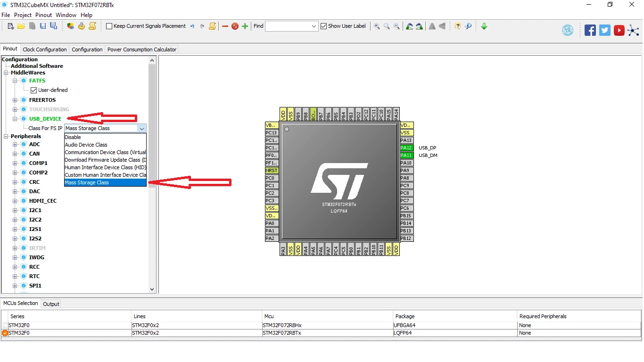Viewport: 644px width, 362px height.
Task: Click the Save As toolbar icon
Action: pos(53,26)
